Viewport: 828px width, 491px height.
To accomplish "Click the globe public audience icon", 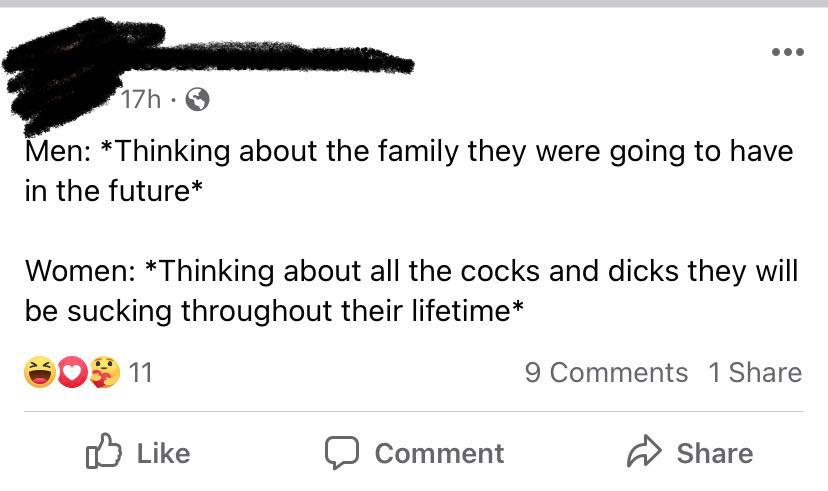I will pos(198,99).
